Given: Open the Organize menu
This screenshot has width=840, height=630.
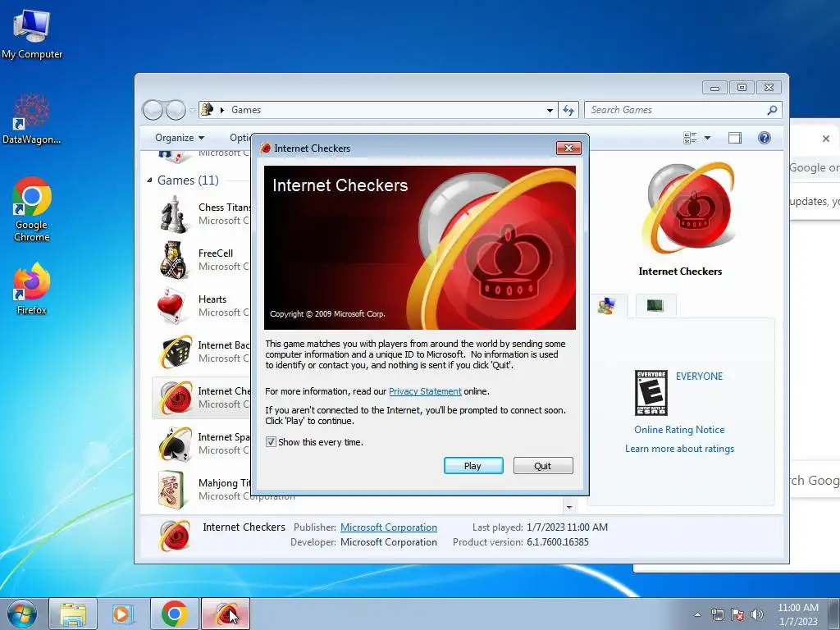Looking at the screenshot, I should (x=180, y=138).
